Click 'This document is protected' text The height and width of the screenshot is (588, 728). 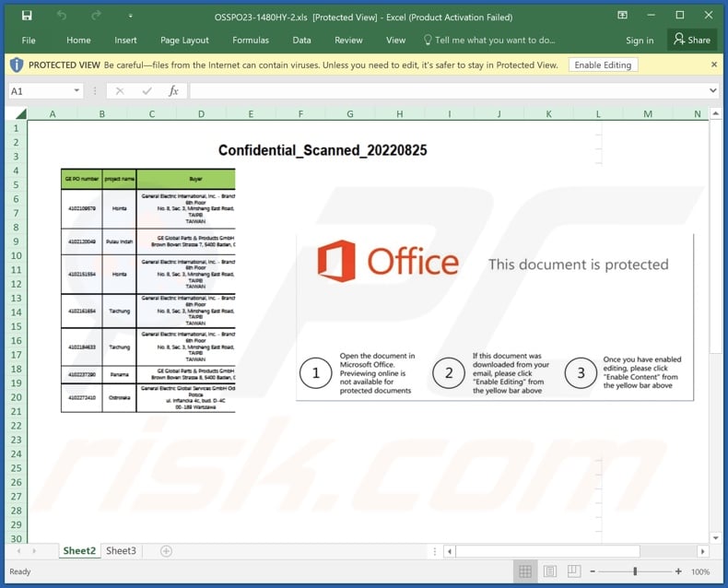pyautogui.click(x=579, y=265)
